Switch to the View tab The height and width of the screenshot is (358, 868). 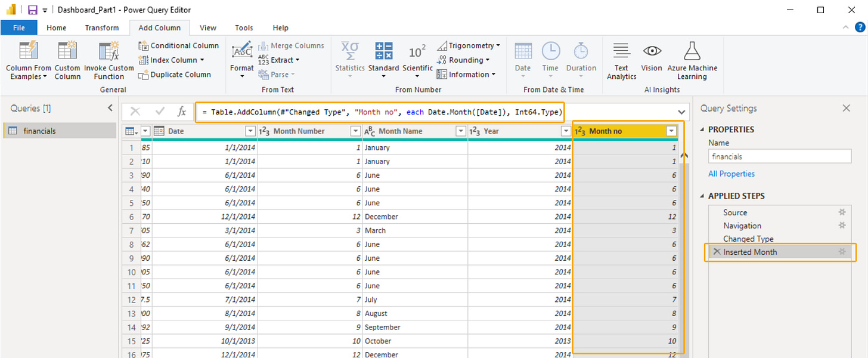pyautogui.click(x=208, y=27)
